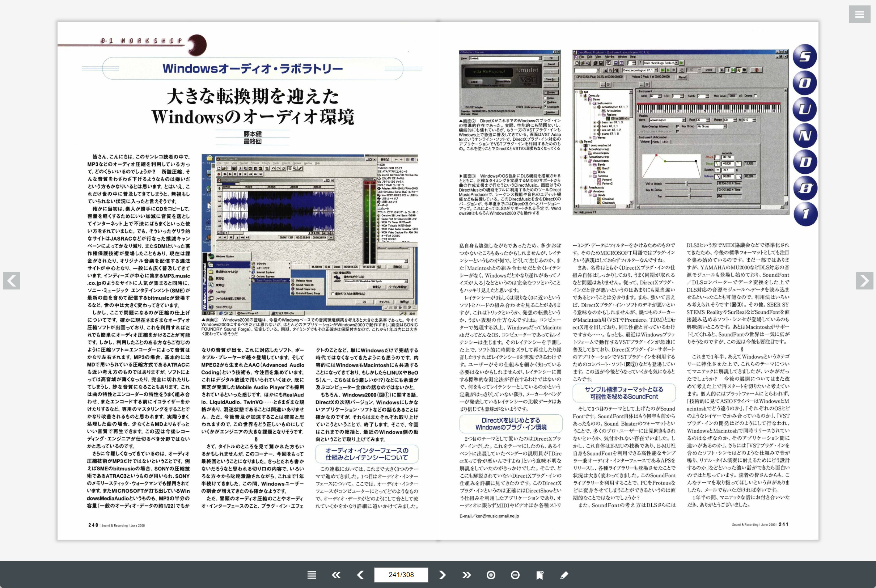Jump to first page with double-left arrows
This screenshot has width=876, height=588.
coord(336,575)
